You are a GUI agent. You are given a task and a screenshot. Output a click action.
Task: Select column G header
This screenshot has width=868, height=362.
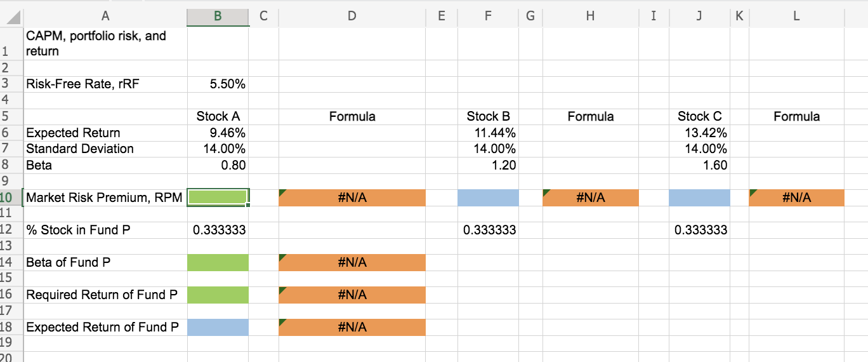tap(530, 17)
